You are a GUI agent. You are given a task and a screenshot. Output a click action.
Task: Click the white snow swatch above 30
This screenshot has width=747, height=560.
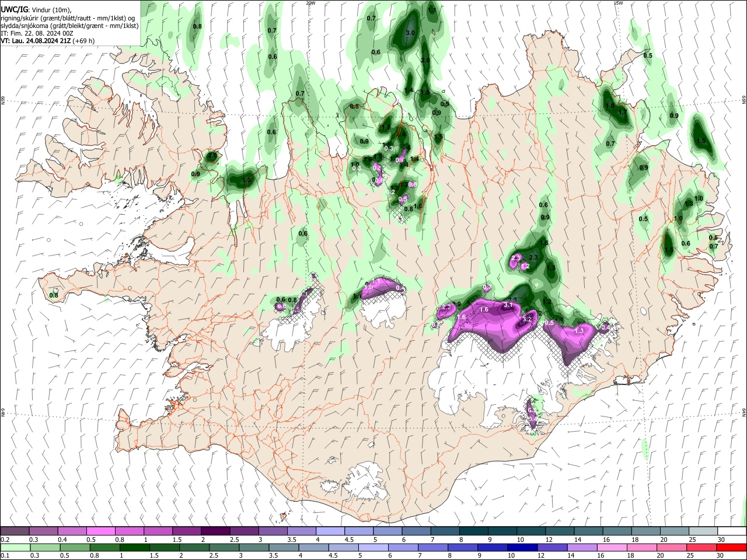tap(731, 531)
